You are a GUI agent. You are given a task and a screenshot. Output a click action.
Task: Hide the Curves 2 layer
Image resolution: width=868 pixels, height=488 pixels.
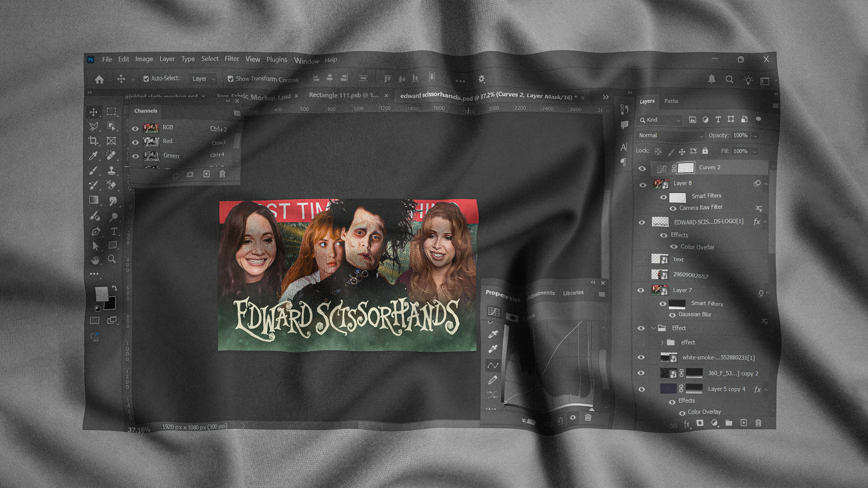[x=642, y=168]
